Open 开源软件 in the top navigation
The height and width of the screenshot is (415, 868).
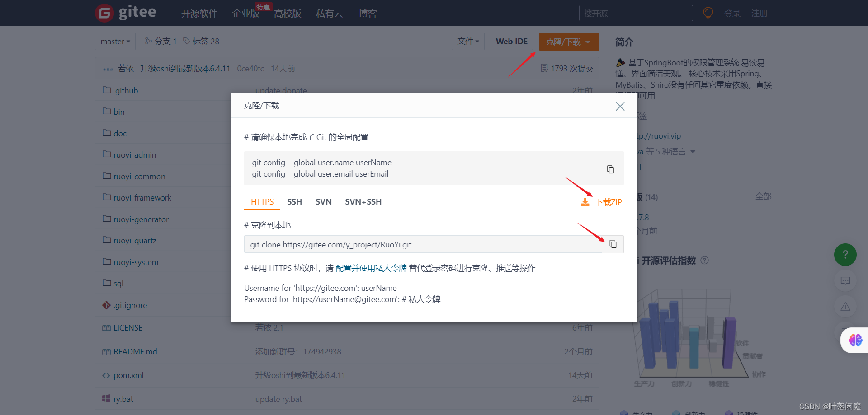pyautogui.click(x=199, y=14)
